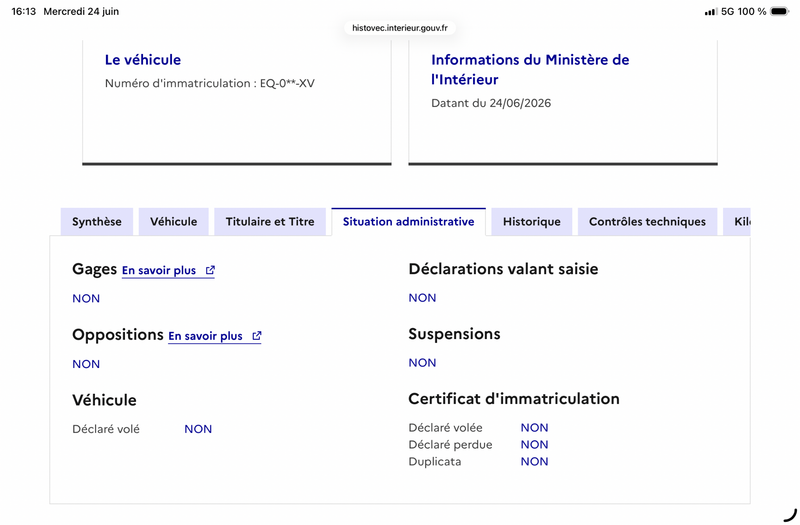Click the NON value under Gages
Image resolution: width=800 pixels, height=525 pixels.
[x=86, y=298]
